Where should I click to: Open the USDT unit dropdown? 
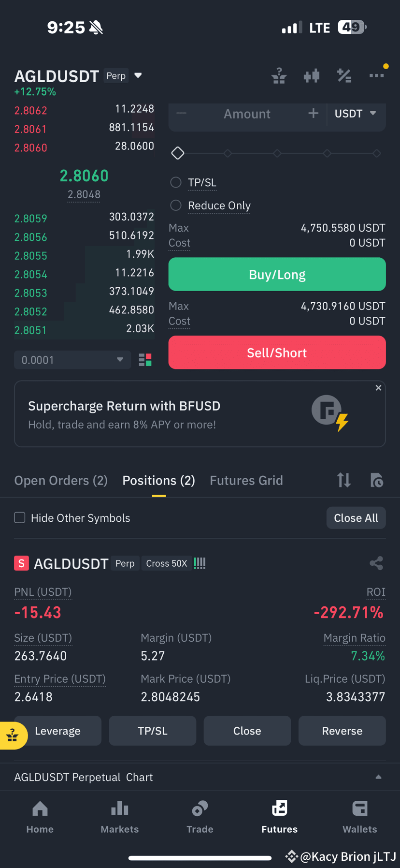(356, 114)
